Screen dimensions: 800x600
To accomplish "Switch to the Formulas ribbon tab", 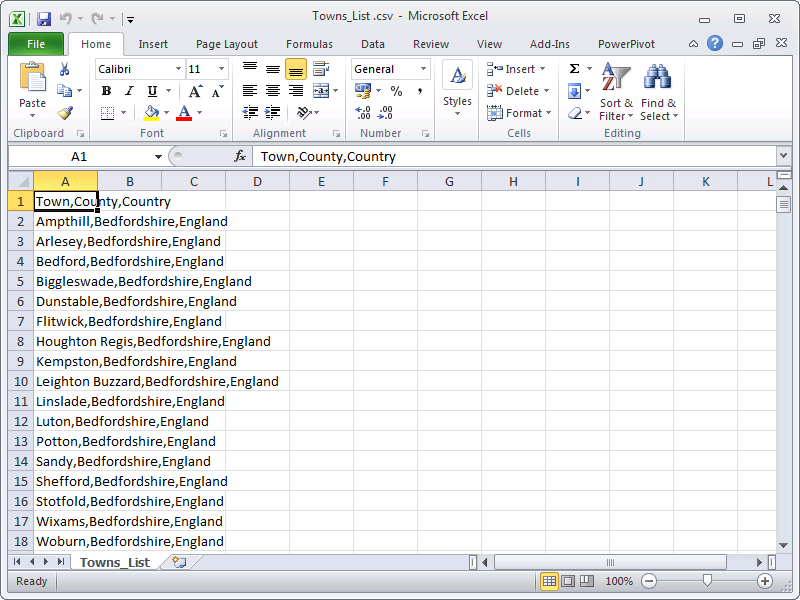I will (309, 44).
